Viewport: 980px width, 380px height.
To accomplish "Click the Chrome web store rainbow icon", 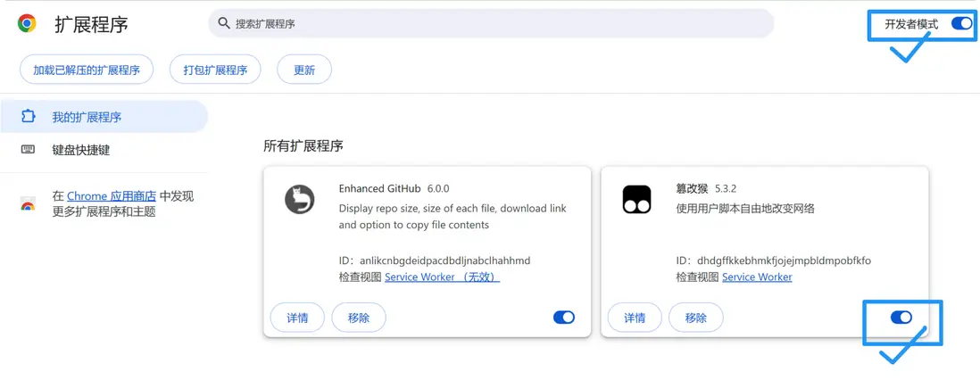I will coord(29,203).
